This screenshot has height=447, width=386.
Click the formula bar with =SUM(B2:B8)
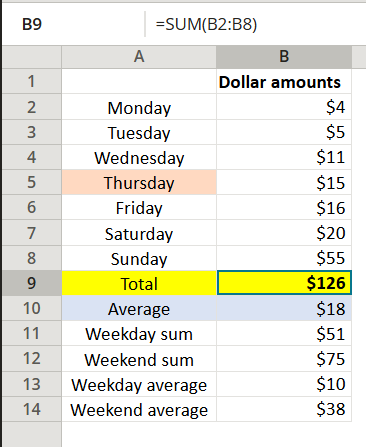(256, 24)
